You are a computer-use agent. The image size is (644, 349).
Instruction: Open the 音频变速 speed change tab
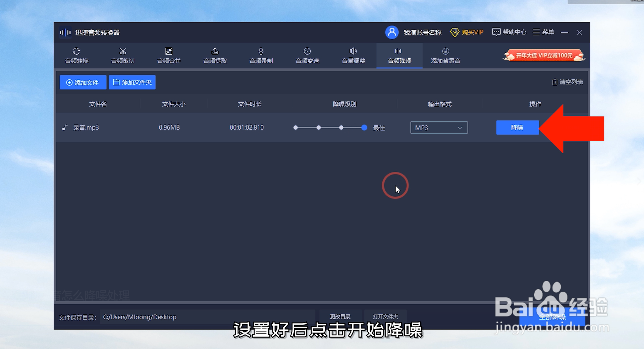[307, 56]
